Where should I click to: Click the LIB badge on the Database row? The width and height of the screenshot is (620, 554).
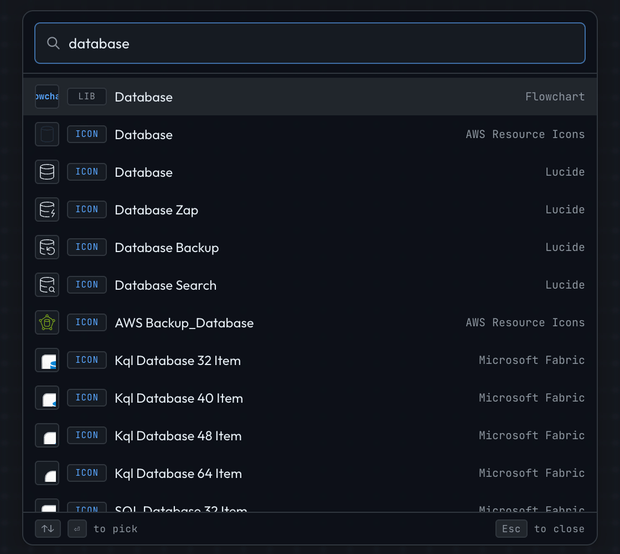coord(87,96)
